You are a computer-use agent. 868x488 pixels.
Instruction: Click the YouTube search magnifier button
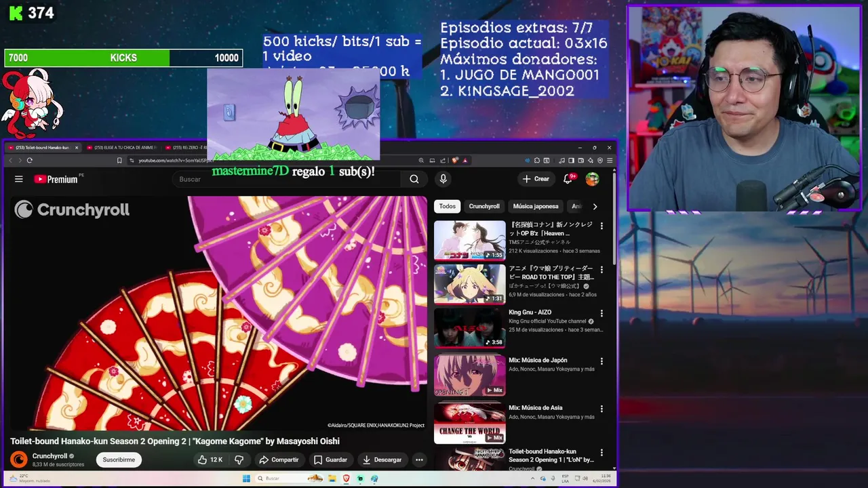click(x=414, y=179)
